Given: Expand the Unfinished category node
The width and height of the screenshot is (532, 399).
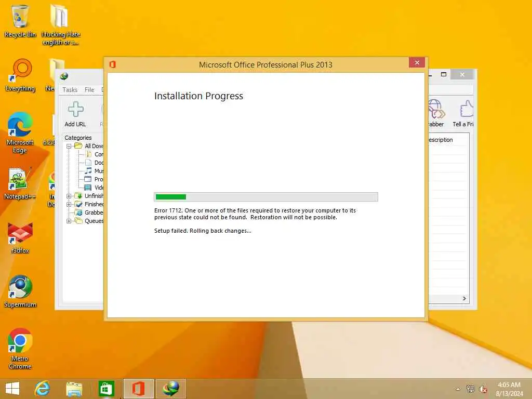Looking at the screenshot, I should tap(69, 196).
